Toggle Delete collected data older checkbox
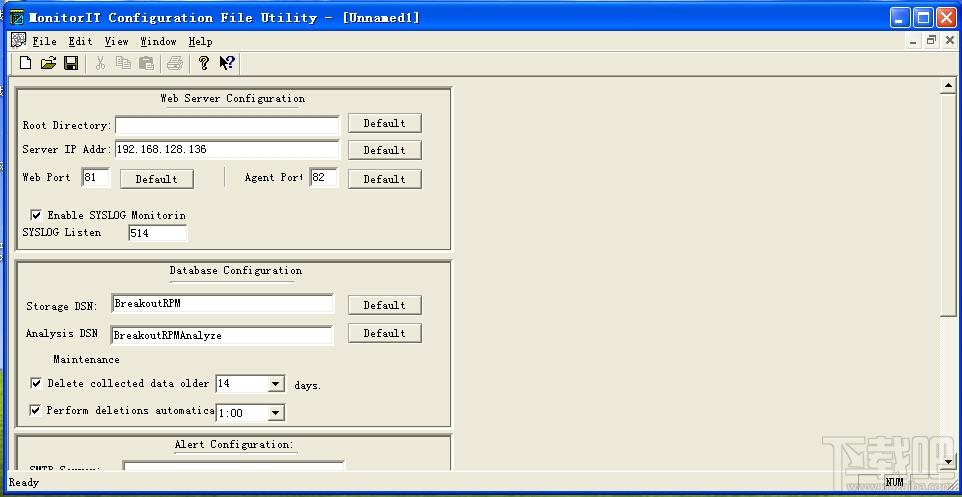 (36, 383)
